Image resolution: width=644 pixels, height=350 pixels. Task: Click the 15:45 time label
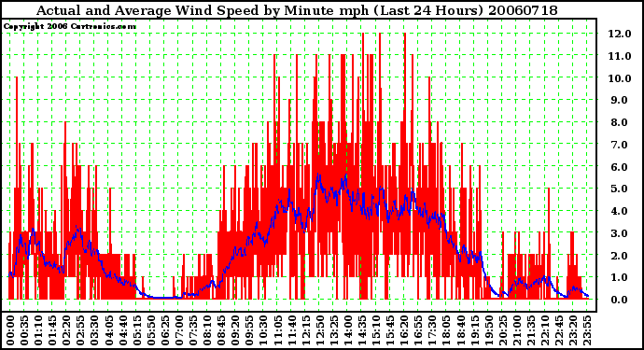point(390,330)
